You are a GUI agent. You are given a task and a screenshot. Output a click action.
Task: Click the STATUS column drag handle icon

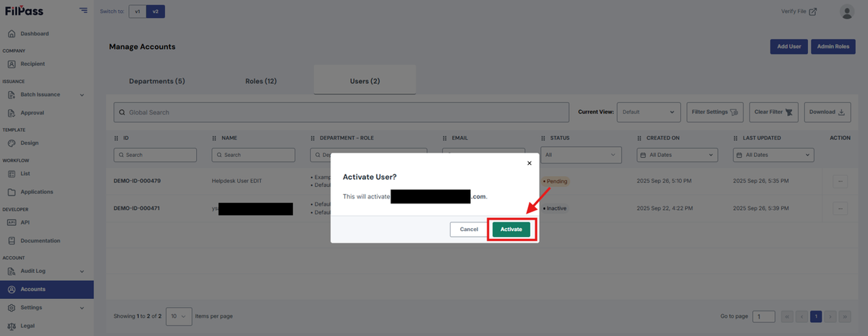(543, 138)
